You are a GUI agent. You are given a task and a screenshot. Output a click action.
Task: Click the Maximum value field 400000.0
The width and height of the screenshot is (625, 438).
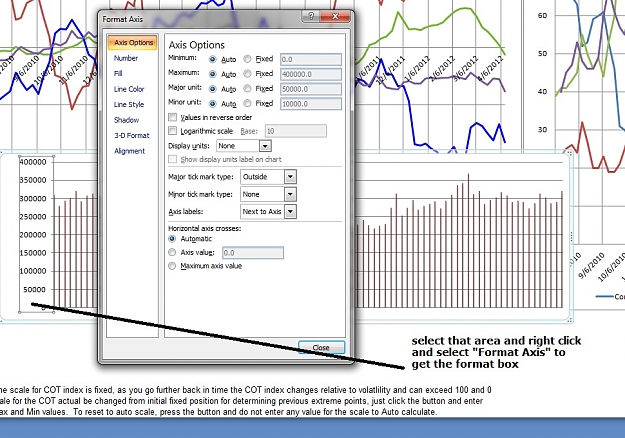tap(311, 74)
